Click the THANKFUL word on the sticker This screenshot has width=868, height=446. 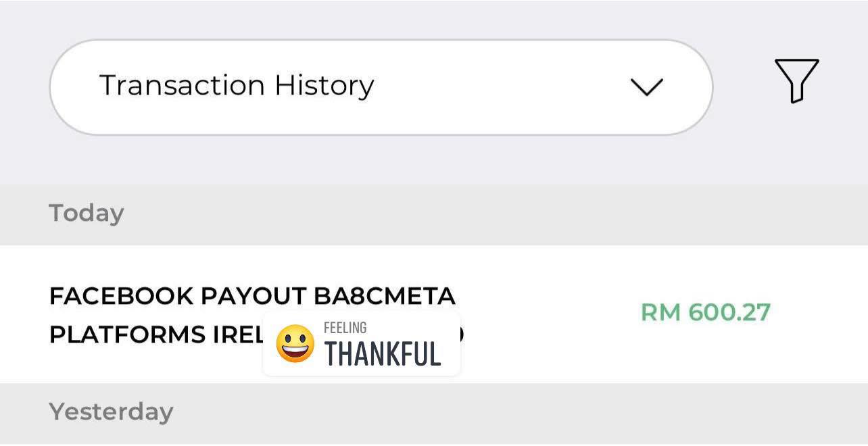click(383, 354)
